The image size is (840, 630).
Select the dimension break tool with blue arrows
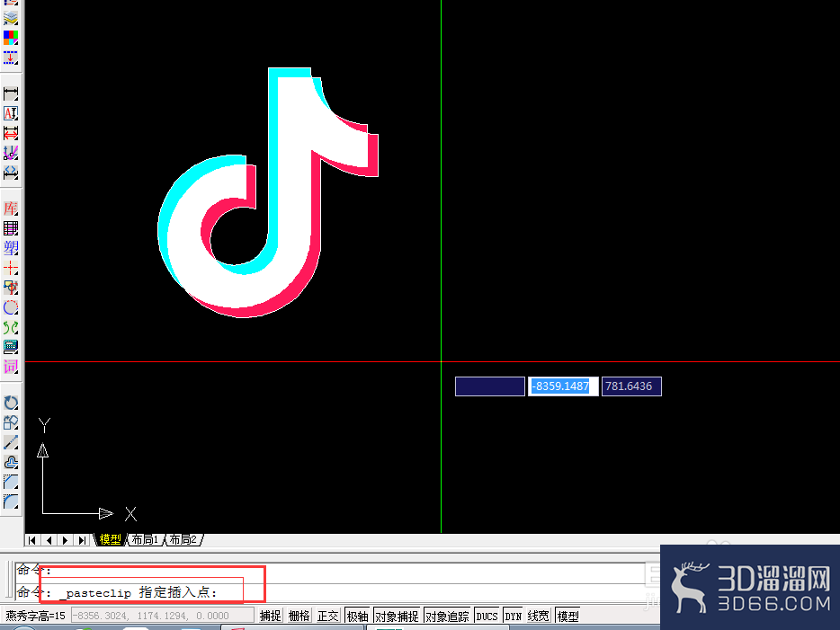(x=11, y=173)
